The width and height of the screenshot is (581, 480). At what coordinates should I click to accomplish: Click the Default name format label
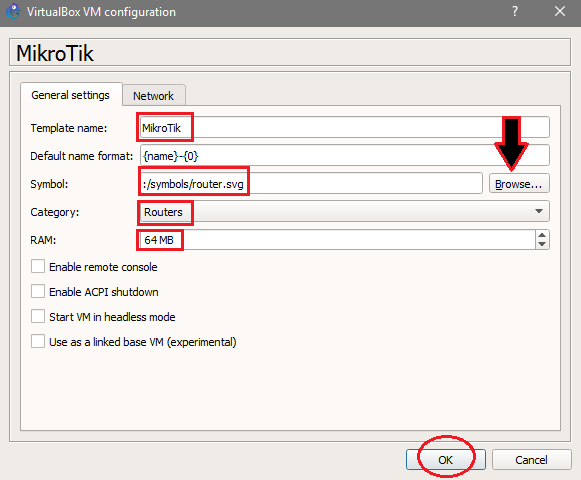(x=82, y=156)
